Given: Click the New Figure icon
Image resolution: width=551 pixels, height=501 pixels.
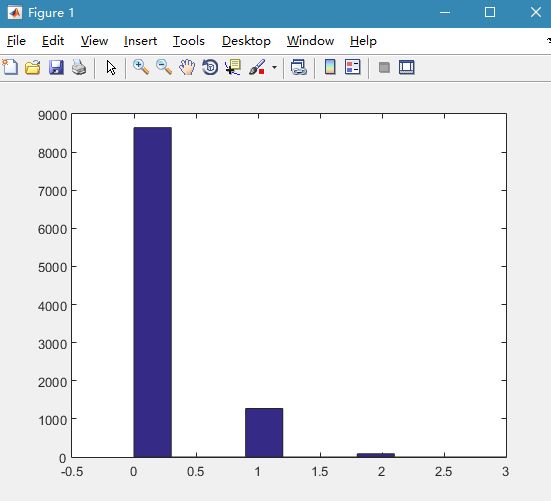Looking at the screenshot, I should 10,67.
